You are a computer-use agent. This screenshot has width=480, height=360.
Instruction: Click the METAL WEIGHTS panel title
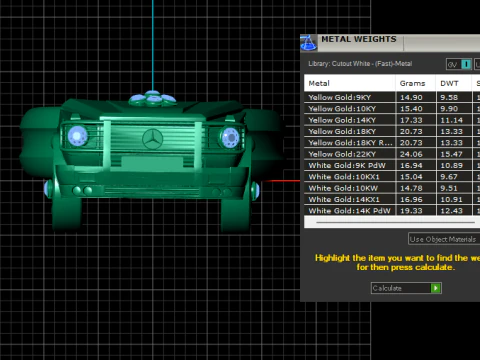(x=359, y=39)
